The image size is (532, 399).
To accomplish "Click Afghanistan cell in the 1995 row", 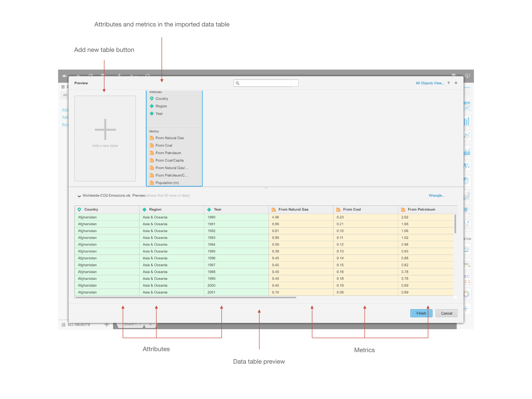I will coord(107,251).
